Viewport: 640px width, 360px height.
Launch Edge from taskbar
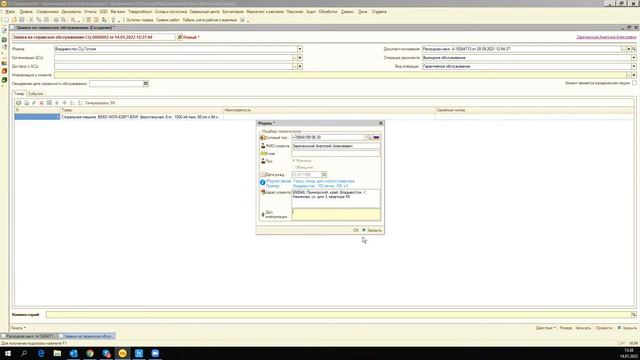(41, 353)
